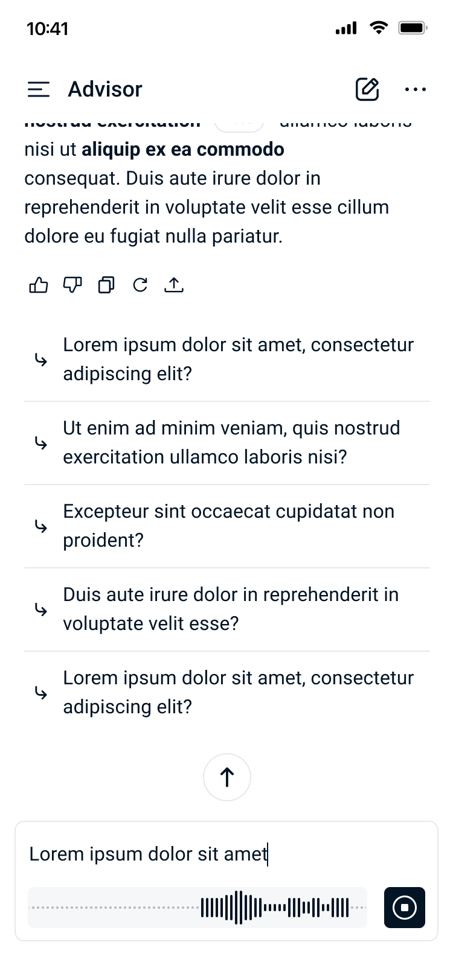Click the thumbs down icon
This screenshot has width=453, height=980.
click(x=72, y=285)
